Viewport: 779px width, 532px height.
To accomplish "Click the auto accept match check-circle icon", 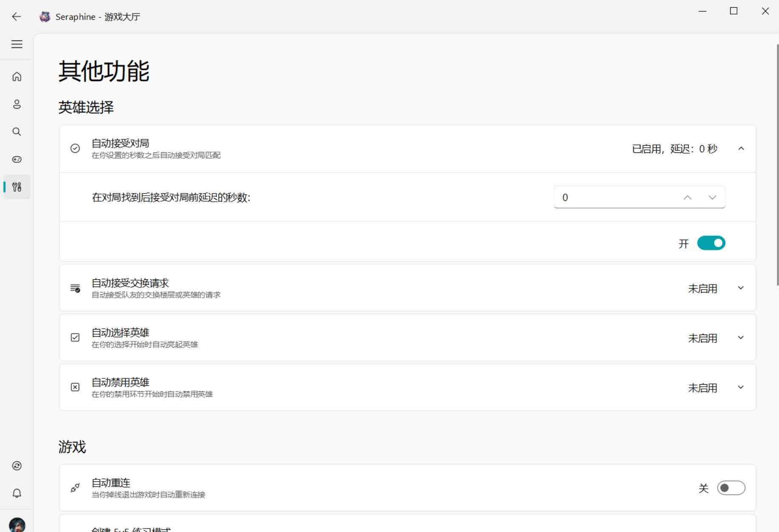I will [x=75, y=148].
